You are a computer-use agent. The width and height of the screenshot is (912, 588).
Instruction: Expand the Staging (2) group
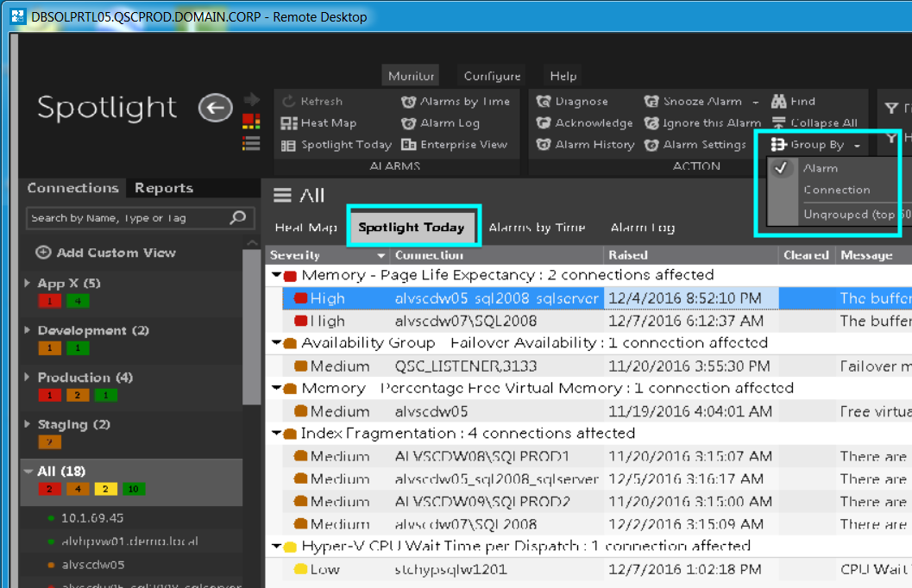28,424
